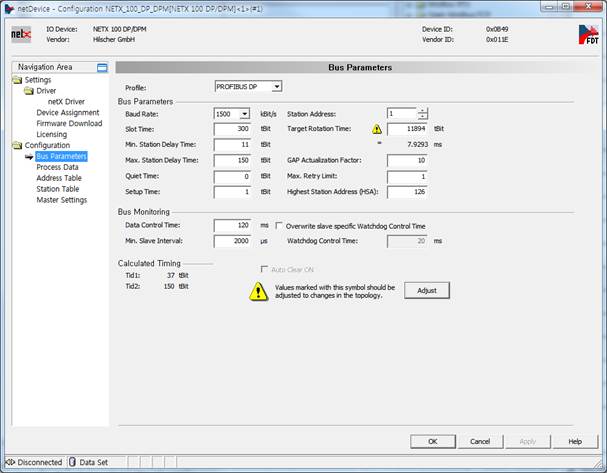This screenshot has width=607, height=473.
Task: Click the Cancel button
Action: tap(480, 442)
